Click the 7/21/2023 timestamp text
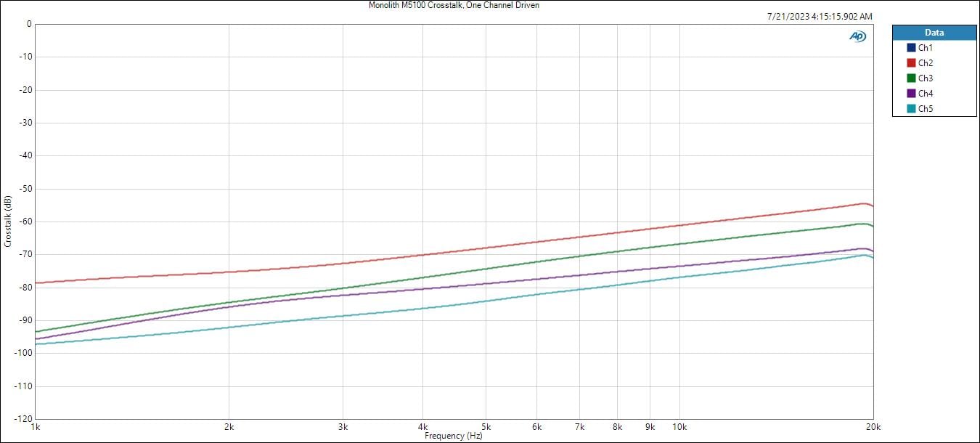 pos(820,16)
